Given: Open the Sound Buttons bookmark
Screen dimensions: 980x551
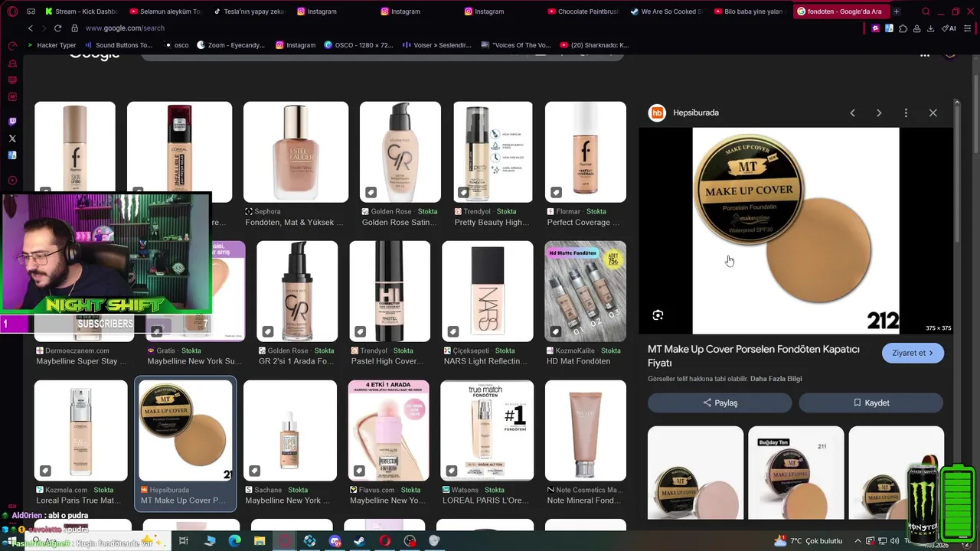Looking at the screenshot, I should click(118, 45).
